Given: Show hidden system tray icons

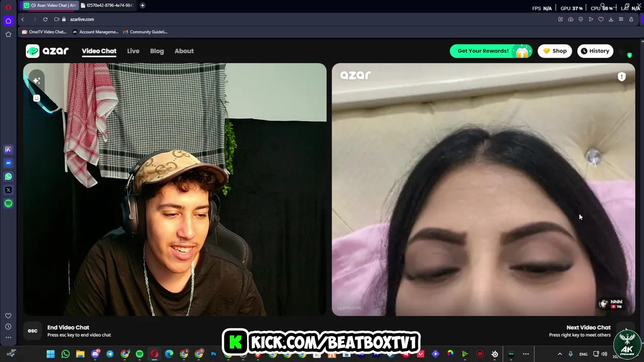Looking at the screenshot, I should tap(559, 354).
